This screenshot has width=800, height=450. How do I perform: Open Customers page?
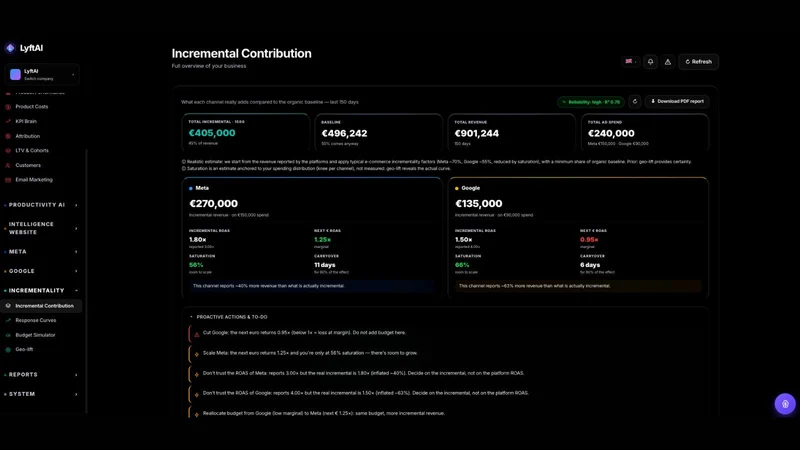coord(28,165)
